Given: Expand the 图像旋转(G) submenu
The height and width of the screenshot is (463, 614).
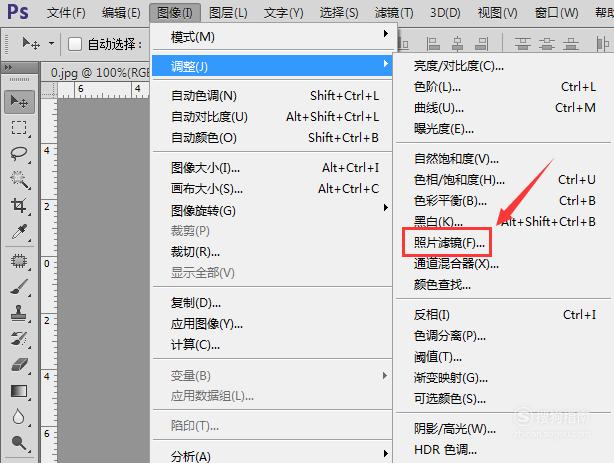Looking at the screenshot, I should pyautogui.click(x=272, y=210).
